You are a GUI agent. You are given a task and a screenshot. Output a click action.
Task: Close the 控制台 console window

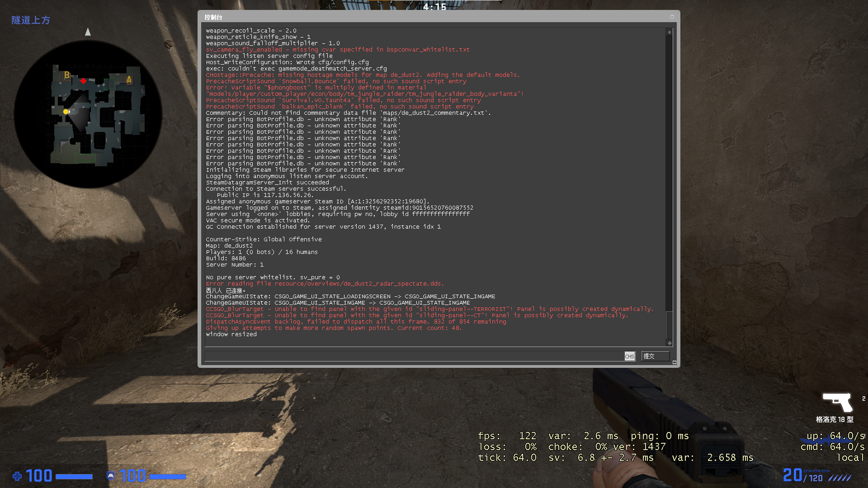[672, 17]
